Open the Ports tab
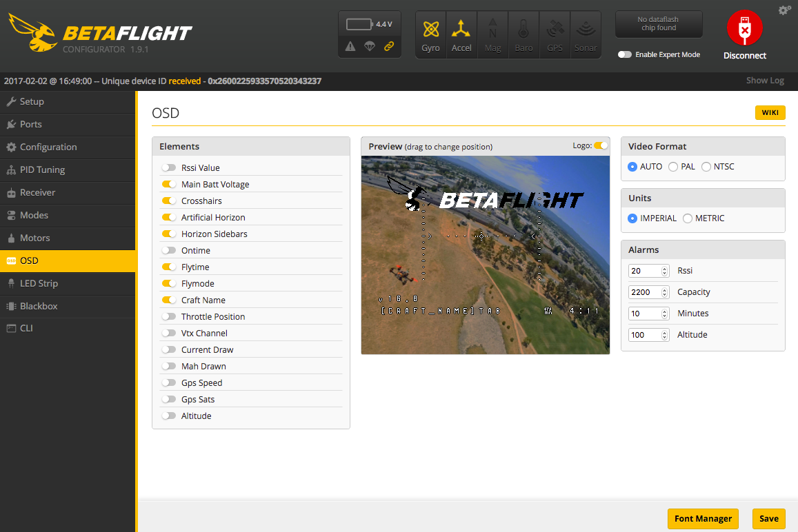 pos(68,125)
